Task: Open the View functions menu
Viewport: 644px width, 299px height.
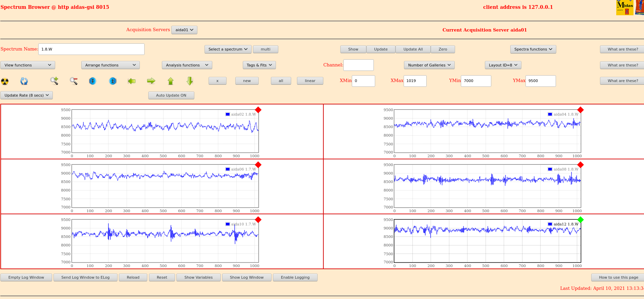Action: (x=28, y=65)
